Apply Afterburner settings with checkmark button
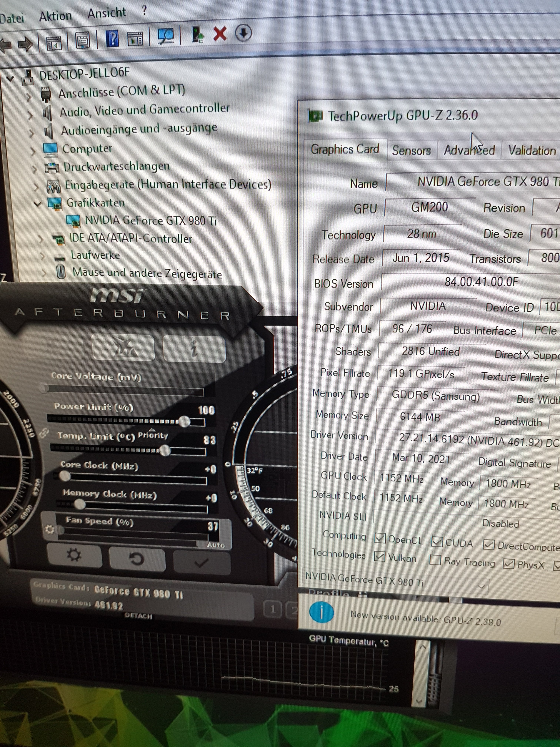Screen dimensions: 560x747 coord(201,562)
